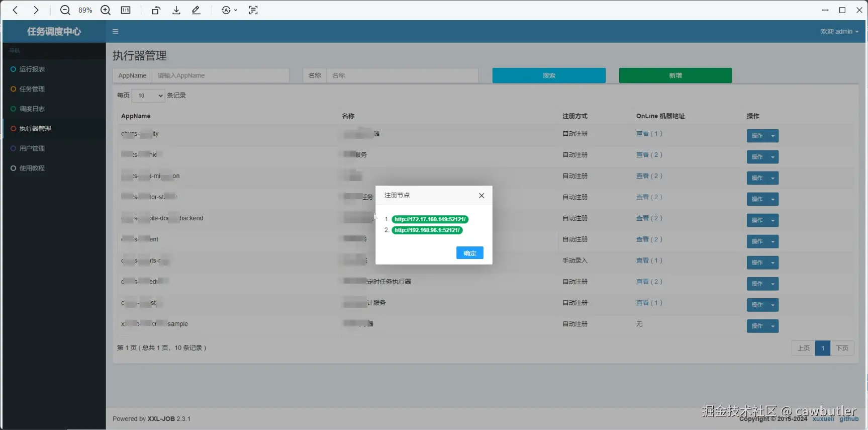Go to previous image with back arrow
868x430 pixels.
point(16,10)
